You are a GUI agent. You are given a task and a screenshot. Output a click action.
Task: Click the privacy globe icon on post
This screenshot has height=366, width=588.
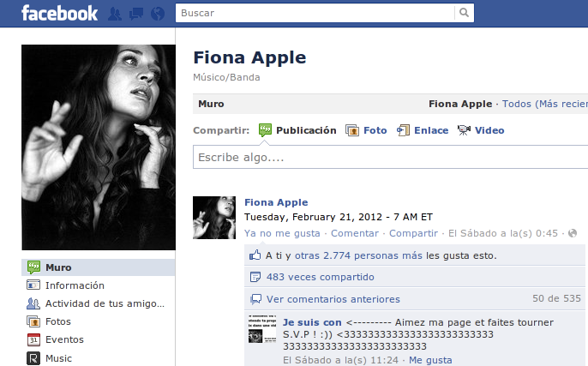coord(573,233)
